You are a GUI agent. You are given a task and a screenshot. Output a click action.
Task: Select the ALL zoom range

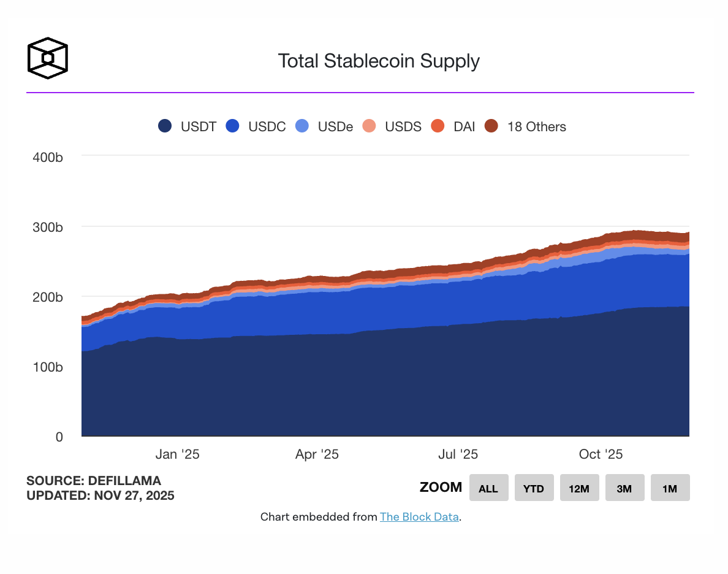pos(488,488)
